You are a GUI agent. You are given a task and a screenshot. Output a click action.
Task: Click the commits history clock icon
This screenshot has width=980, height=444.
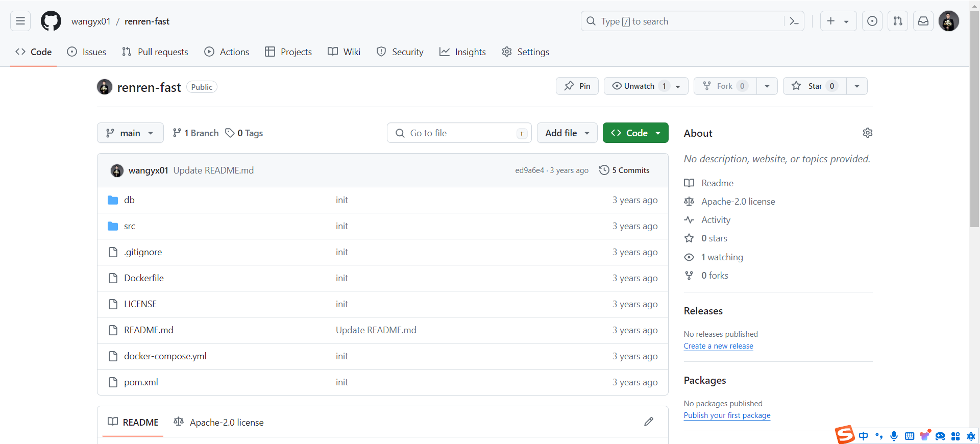604,170
